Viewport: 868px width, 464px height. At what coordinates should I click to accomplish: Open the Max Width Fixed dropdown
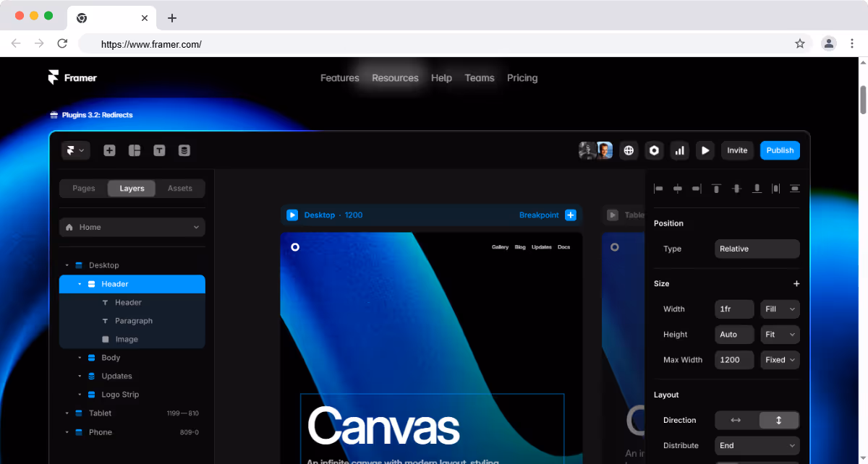[780, 359]
